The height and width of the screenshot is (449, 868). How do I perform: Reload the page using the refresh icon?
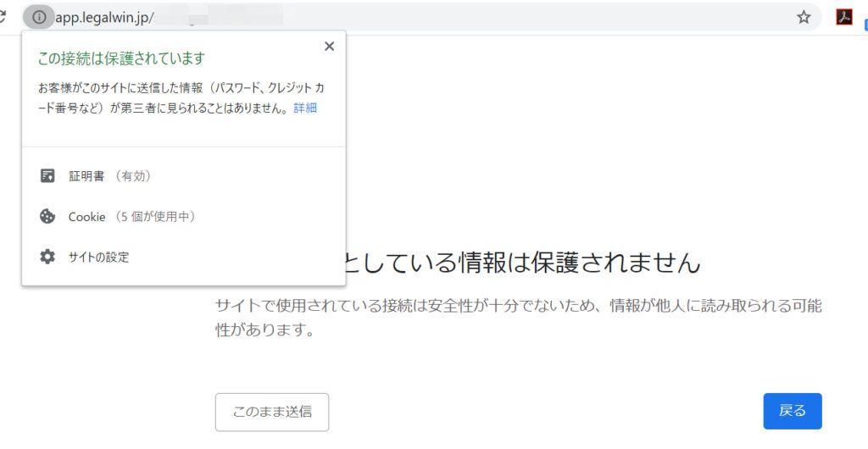tap(3, 17)
